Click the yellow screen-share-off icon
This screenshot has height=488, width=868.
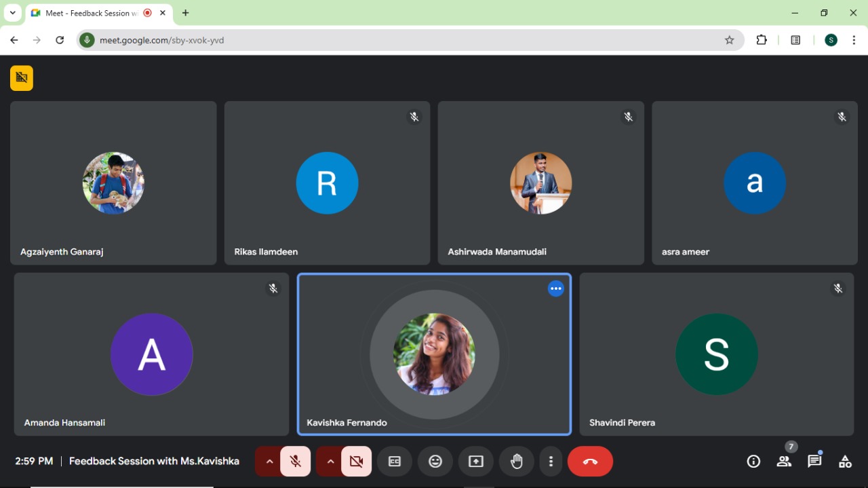(22, 78)
